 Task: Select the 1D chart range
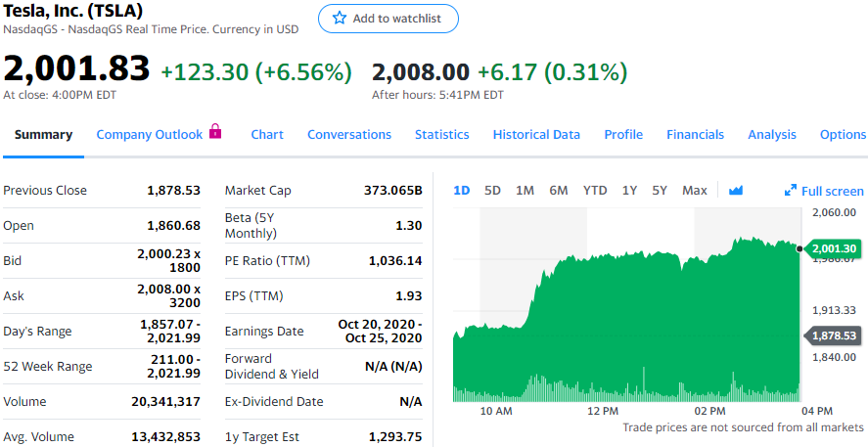pos(462,191)
